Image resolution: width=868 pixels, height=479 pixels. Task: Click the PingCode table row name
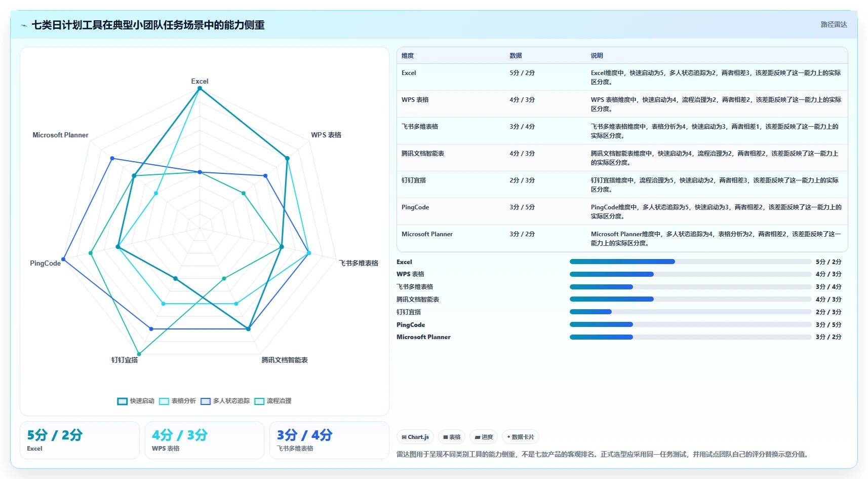pyautogui.click(x=415, y=207)
